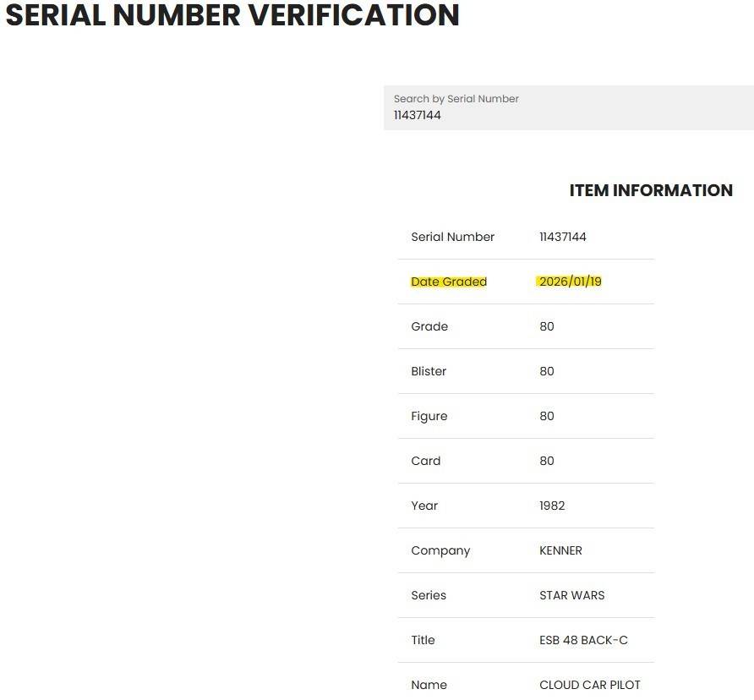Click the highlighted Date Graded label
Screen dimensions: 754x700
click(449, 282)
